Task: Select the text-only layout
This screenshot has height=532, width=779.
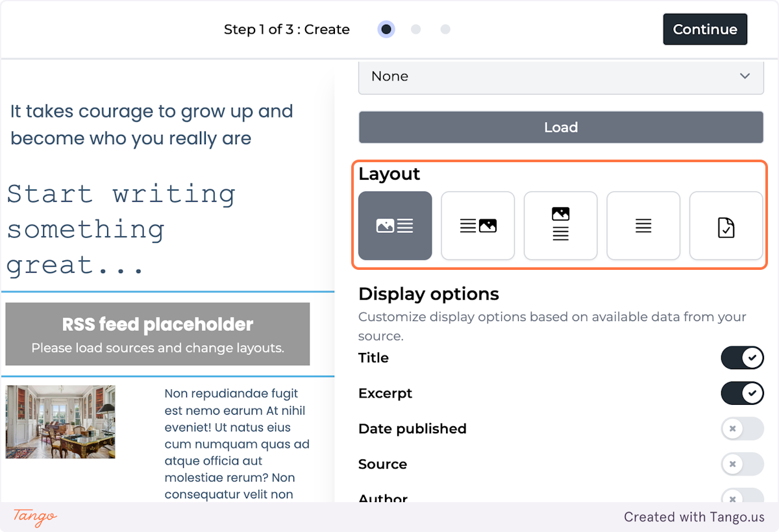Action: 643,226
